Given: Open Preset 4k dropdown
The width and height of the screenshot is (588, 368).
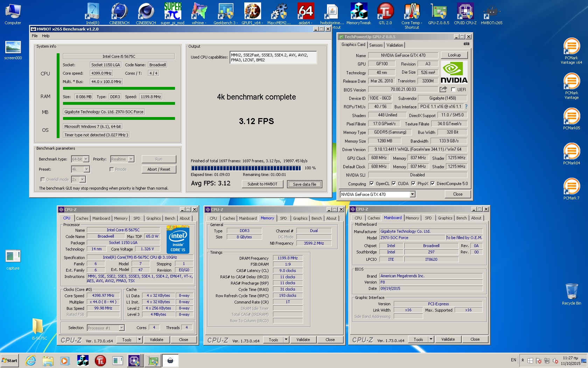Looking at the screenshot, I should coord(80,169).
